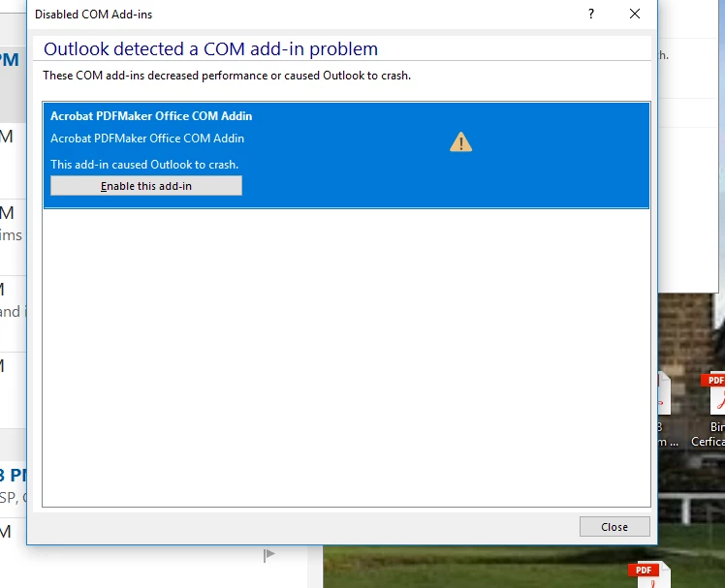The width and height of the screenshot is (725, 588).
Task: Click the 'Outlook detected a COM add-in problem' heading
Action: coord(211,49)
